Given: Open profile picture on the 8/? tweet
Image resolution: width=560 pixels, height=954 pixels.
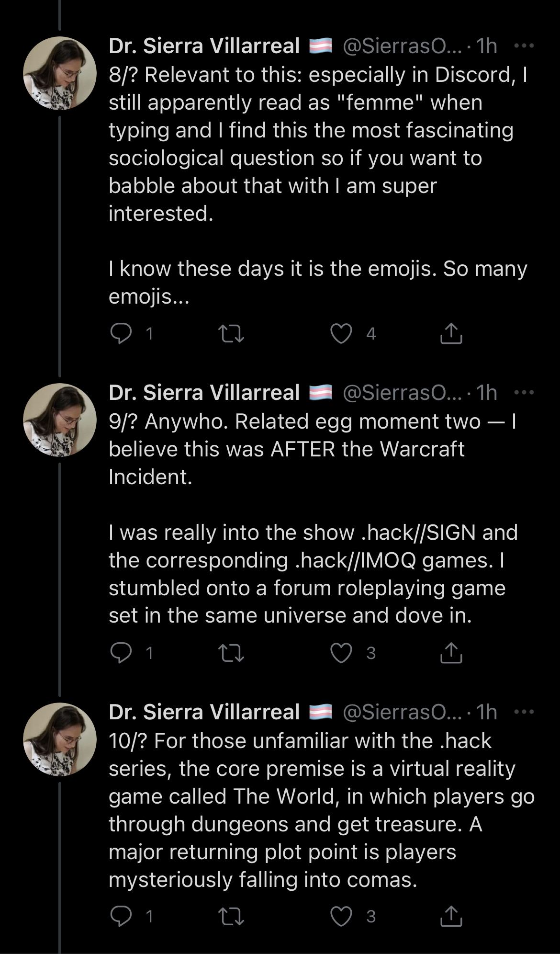Looking at the screenshot, I should (x=60, y=73).
